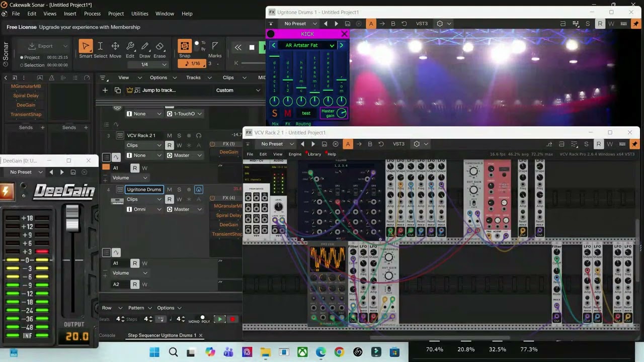Mute the VCV Rack 2 1 track

point(169,135)
